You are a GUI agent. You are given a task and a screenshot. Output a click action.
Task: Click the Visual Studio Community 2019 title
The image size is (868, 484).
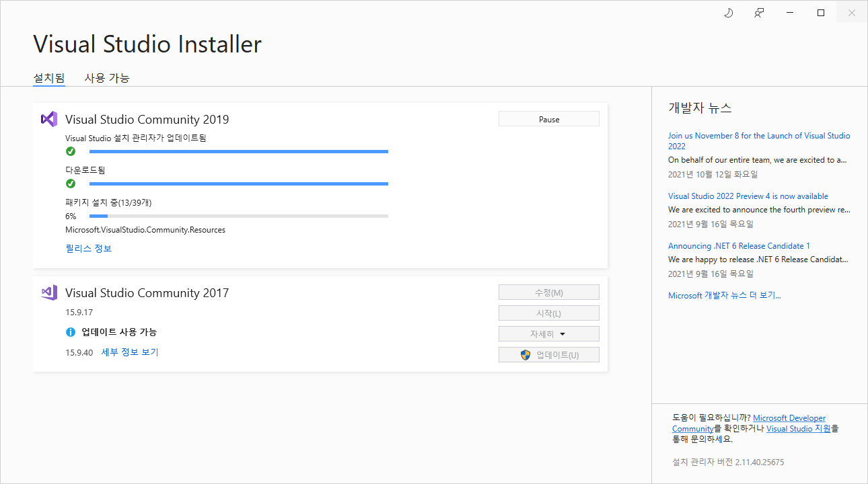coord(147,120)
